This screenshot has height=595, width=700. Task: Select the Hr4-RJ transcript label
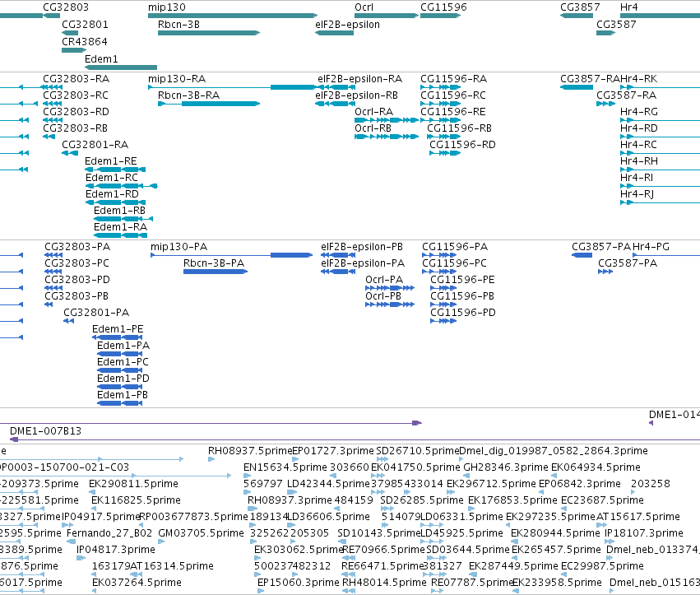click(637, 194)
